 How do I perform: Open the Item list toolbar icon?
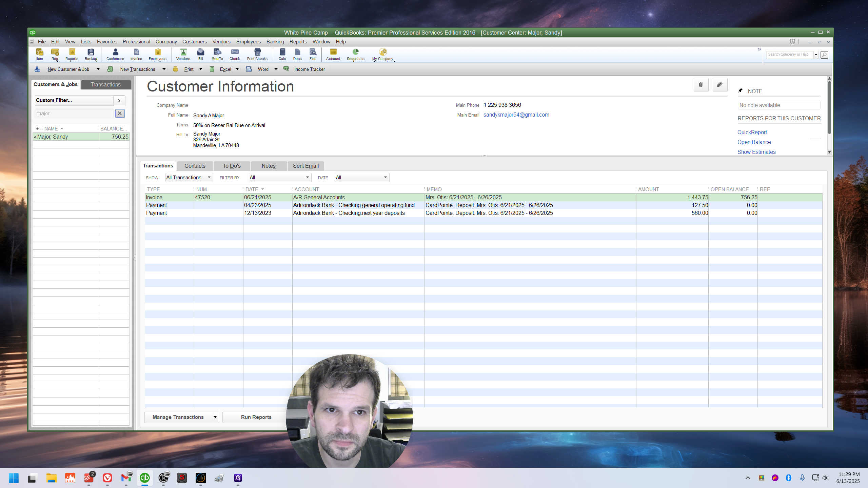[40, 54]
